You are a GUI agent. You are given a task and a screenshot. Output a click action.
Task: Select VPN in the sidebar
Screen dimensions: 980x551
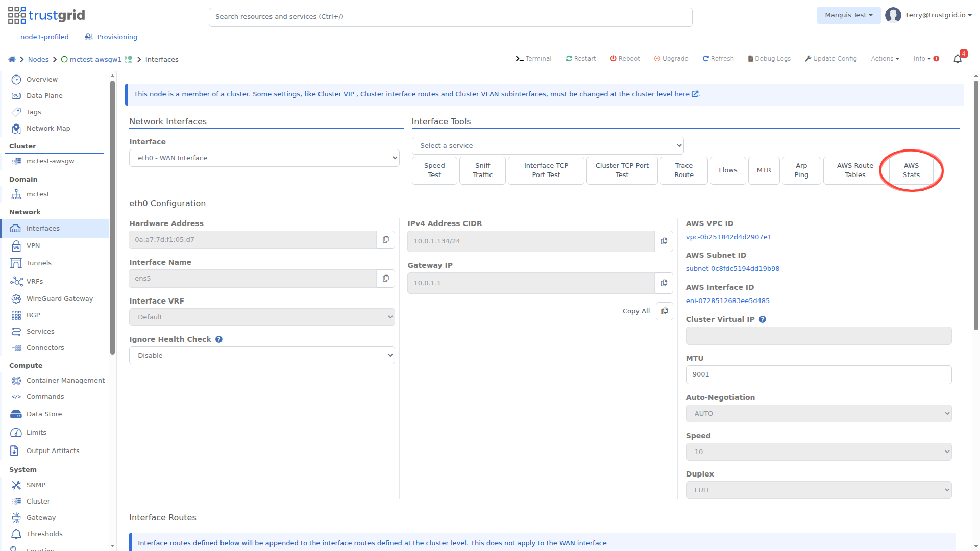[33, 246]
